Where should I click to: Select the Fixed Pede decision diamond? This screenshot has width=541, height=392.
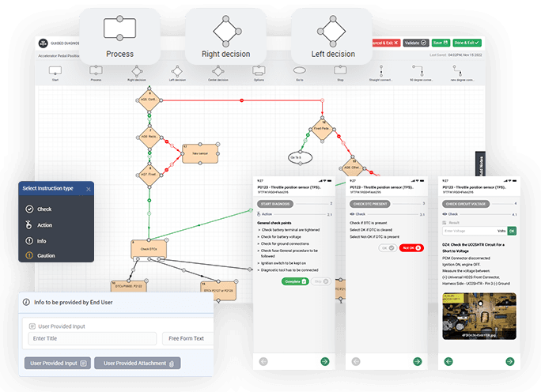click(x=322, y=129)
